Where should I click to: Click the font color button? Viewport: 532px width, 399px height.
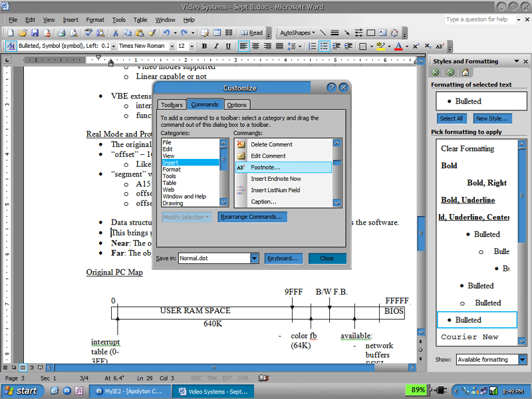[x=398, y=47]
